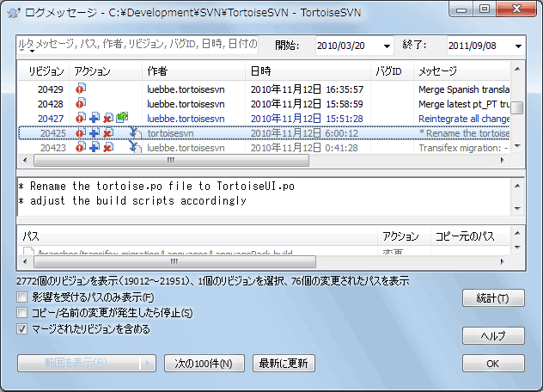This screenshot has height=392, width=543.
Task: Click the changed paths scroll right arrow
Action: tap(503, 261)
